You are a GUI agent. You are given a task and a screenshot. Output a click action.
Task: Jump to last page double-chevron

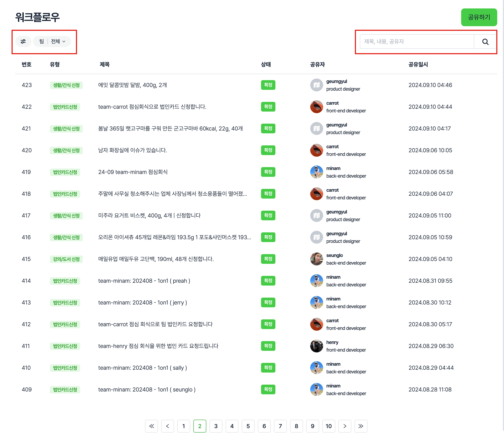pos(361,426)
